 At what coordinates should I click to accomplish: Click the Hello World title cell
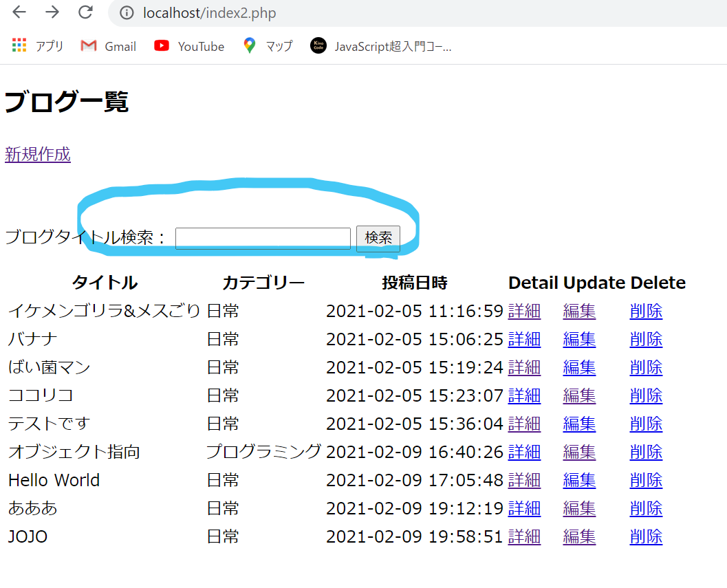tap(54, 481)
